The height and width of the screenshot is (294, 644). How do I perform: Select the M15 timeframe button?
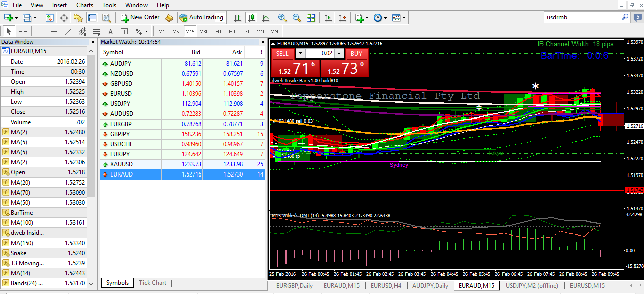(x=190, y=31)
